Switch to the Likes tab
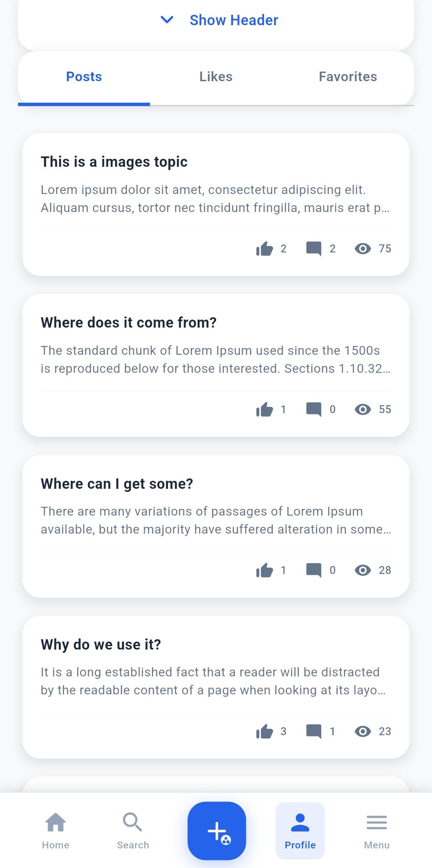432x868 pixels. coord(216,77)
